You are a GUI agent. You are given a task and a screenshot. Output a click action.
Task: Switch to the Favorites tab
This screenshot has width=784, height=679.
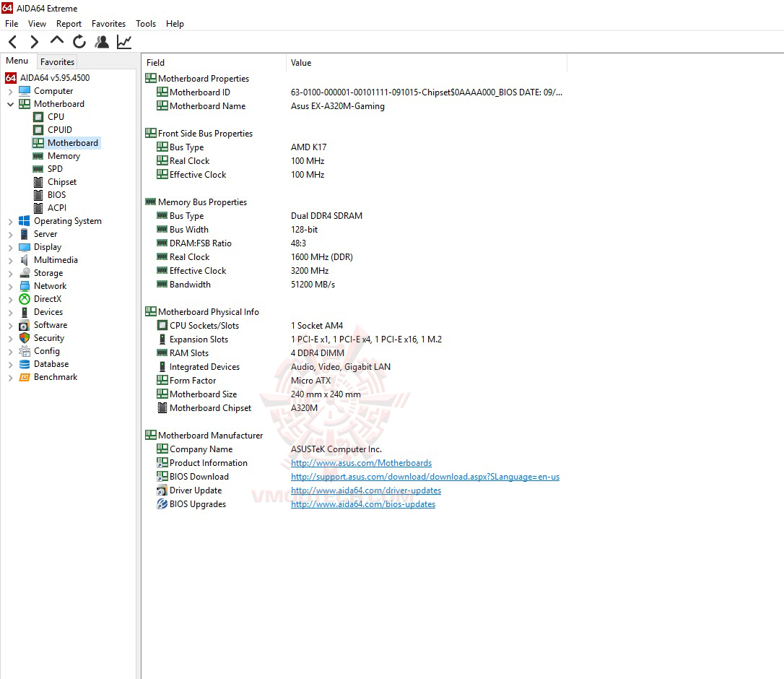[58, 61]
